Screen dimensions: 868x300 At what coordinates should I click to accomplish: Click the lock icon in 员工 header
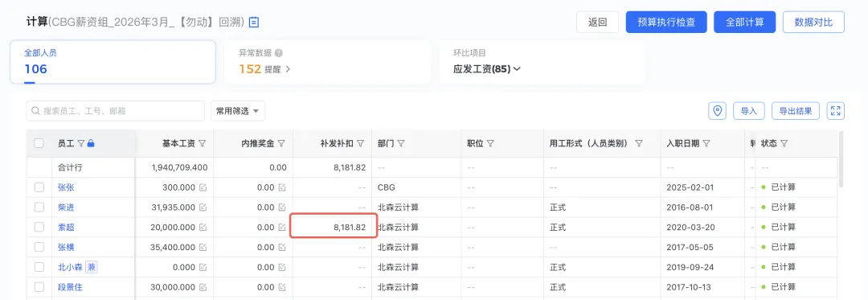pos(91,143)
